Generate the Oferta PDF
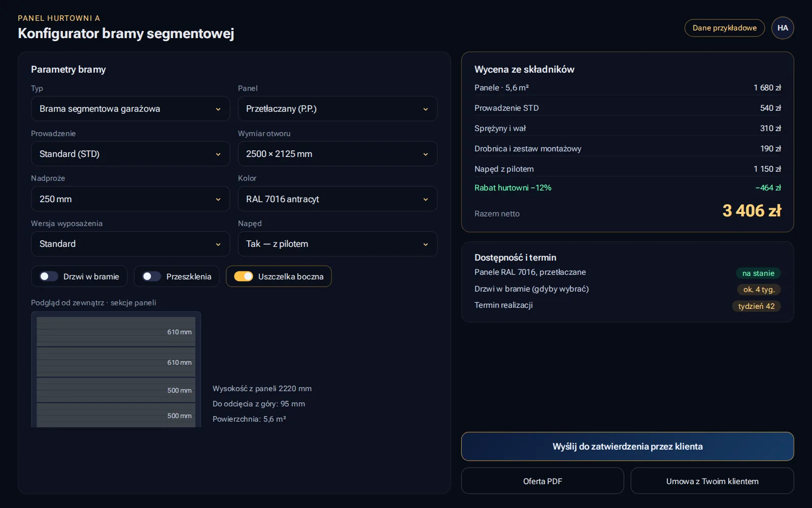Viewport: 812px width, 508px height. (543, 481)
